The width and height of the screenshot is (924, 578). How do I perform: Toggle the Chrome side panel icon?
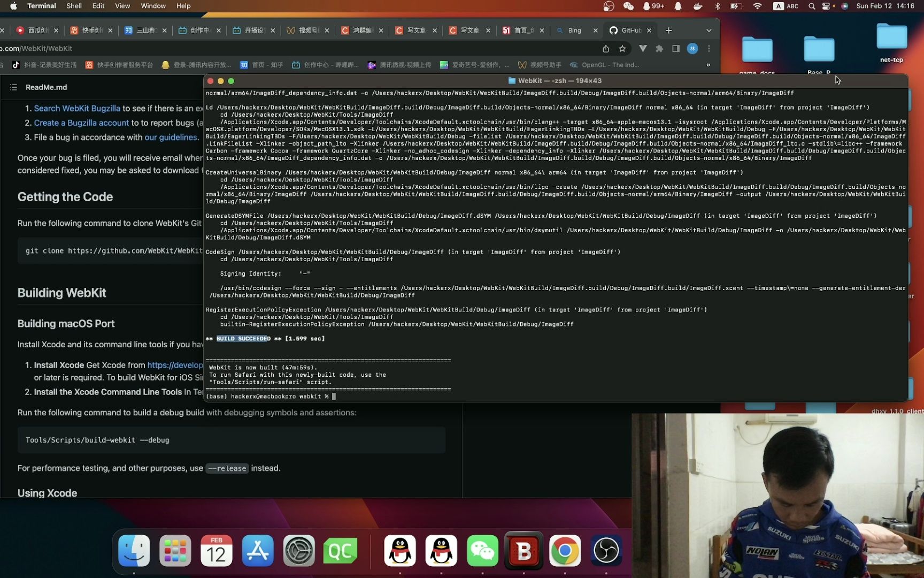point(676,49)
